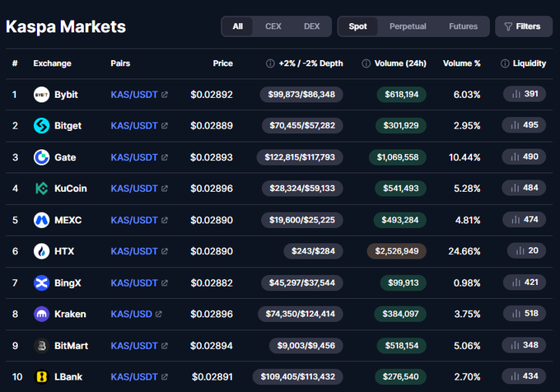Click the info icon beside Liquidity
Image resolution: width=560 pixels, height=392 pixels.
pyautogui.click(x=505, y=63)
